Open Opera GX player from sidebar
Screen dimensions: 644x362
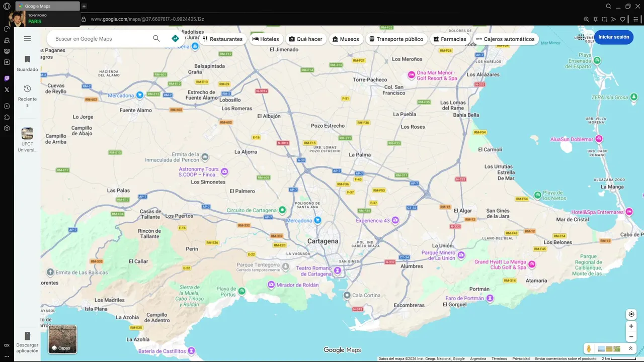[7, 106]
